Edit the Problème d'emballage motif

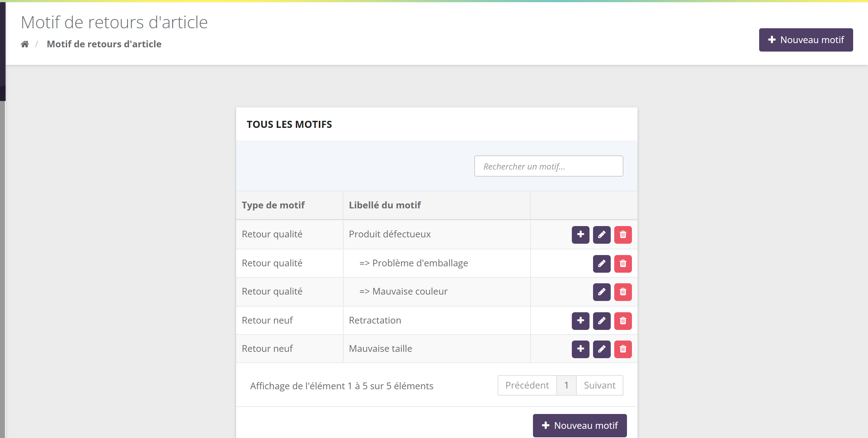click(602, 264)
